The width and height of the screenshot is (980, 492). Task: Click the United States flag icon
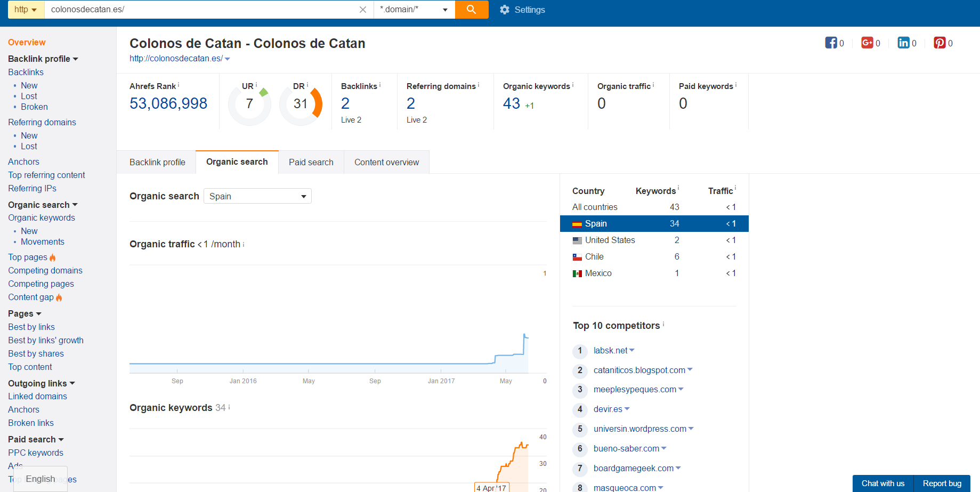click(x=577, y=240)
